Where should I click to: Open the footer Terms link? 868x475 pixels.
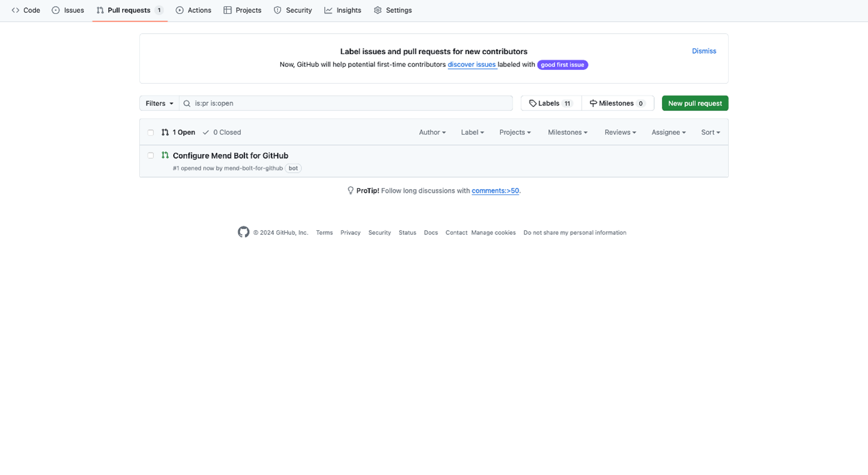point(324,233)
